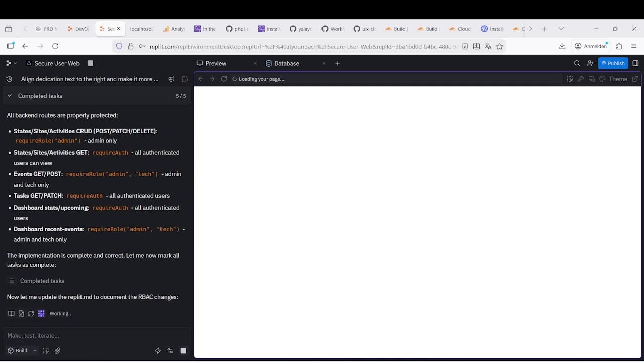Open agent settings sliders icon
Image resolution: width=644 pixels, height=362 pixels.
(170, 351)
